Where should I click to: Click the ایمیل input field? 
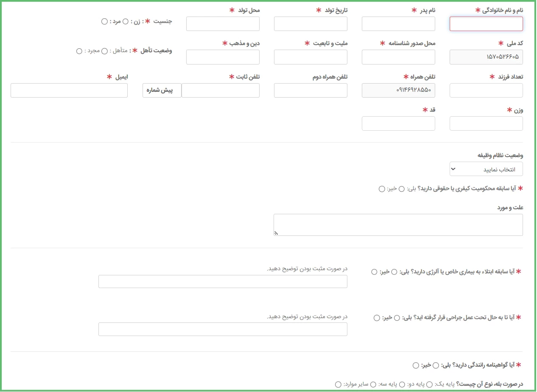coord(69,91)
